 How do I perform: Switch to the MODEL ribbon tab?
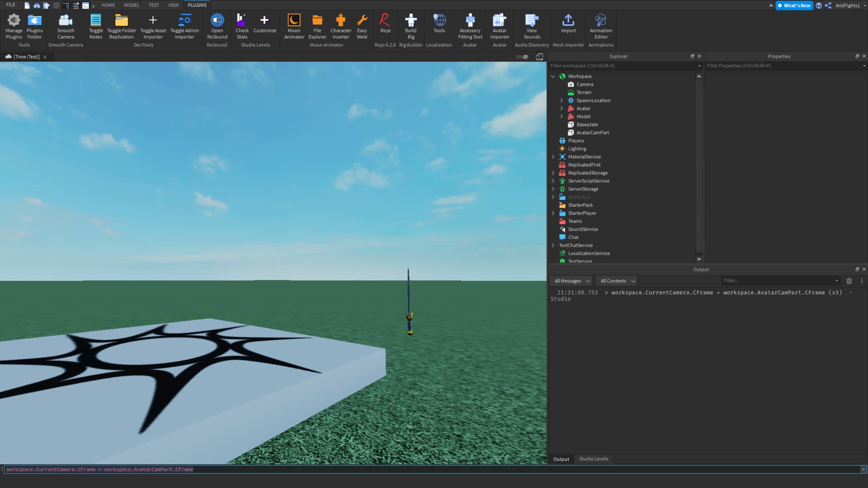point(131,5)
